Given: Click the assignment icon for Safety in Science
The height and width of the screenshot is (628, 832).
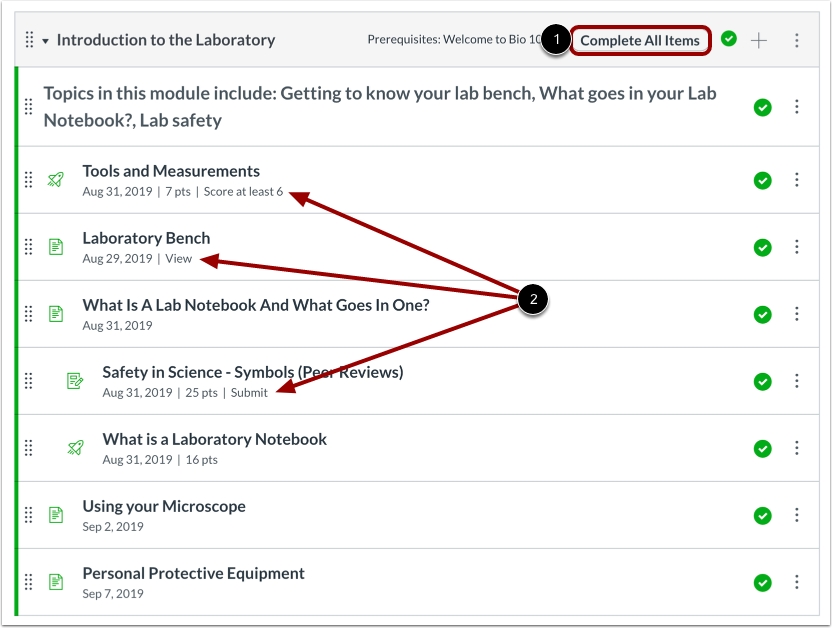Looking at the screenshot, I should 75,381.
